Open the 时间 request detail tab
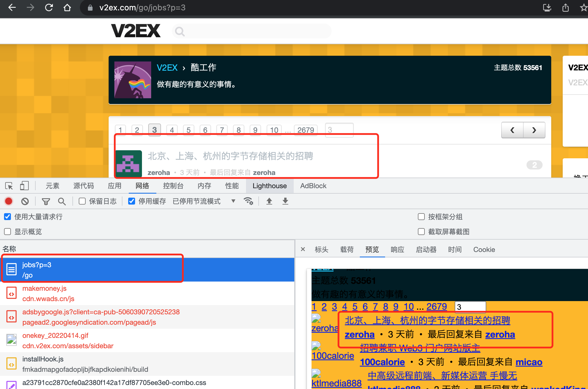Viewport: 588px width, 389px height. pyautogui.click(x=455, y=249)
